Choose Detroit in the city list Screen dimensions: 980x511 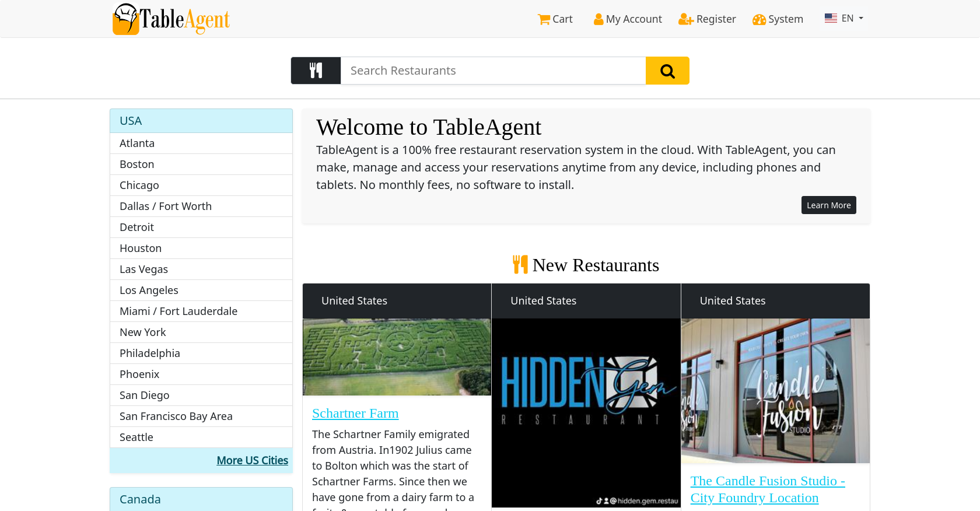201,228
